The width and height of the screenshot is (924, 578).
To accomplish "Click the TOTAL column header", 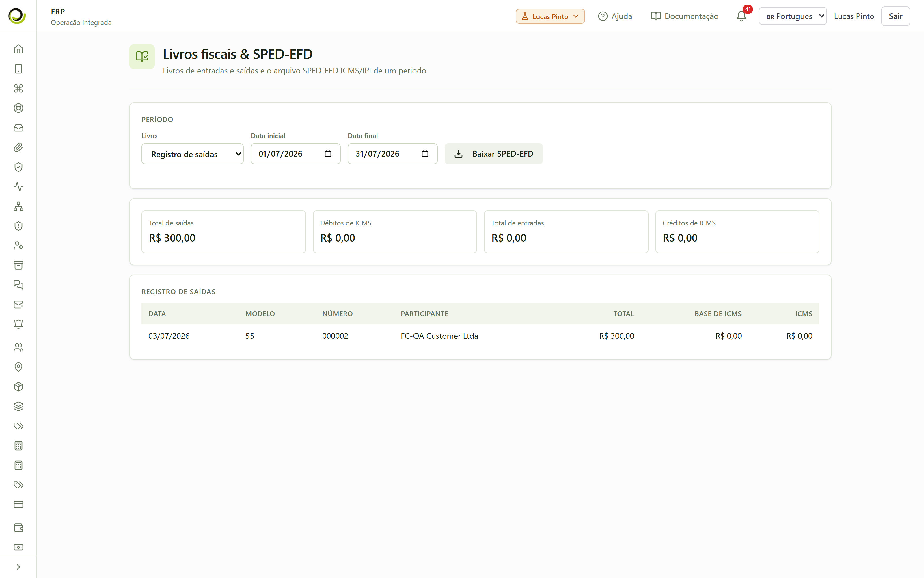I will click(623, 314).
